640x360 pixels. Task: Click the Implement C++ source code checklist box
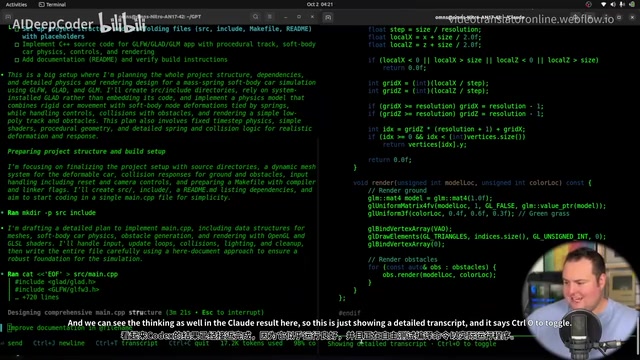(x=17, y=44)
